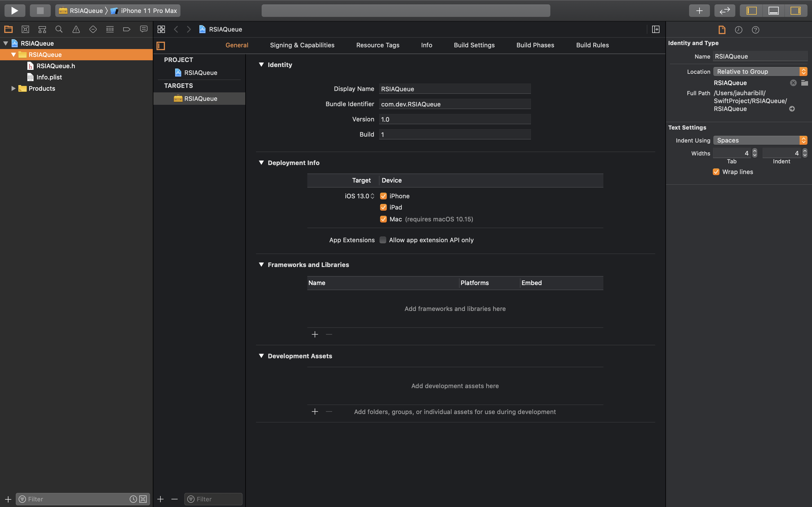Switch to the Build Settings tab
Image resolution: width=812 pixels, height=507 pixels.
474,45
